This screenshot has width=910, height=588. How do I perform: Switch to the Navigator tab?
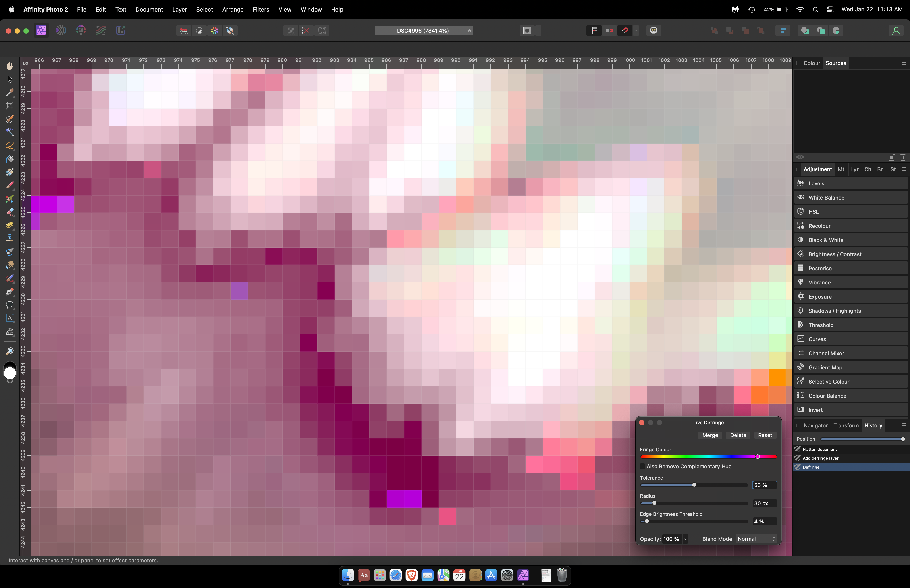[x=815, y=425]
